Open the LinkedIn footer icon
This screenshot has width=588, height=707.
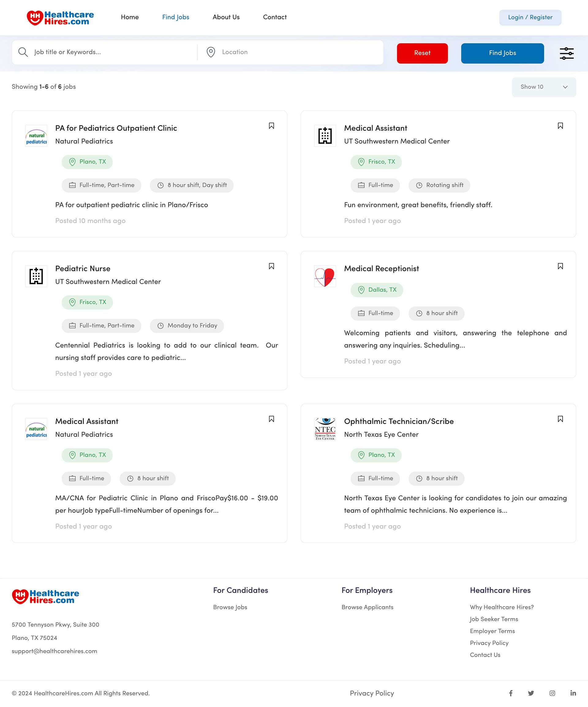[573, 693]
